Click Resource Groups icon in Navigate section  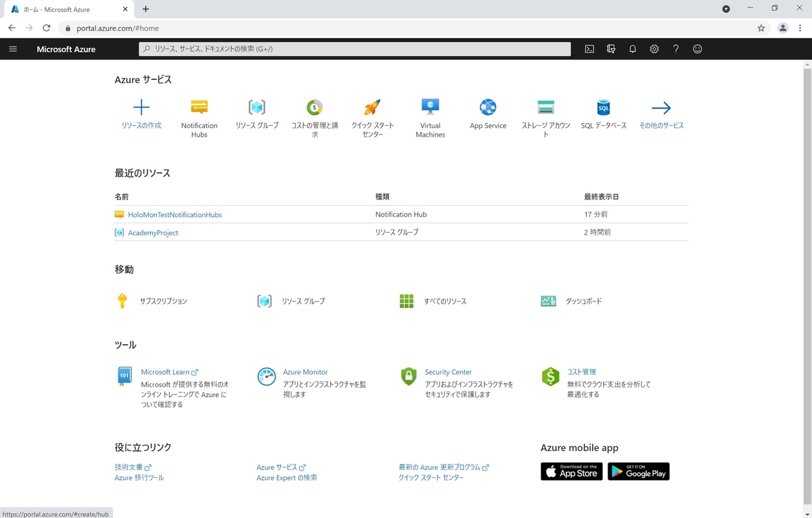265,301
